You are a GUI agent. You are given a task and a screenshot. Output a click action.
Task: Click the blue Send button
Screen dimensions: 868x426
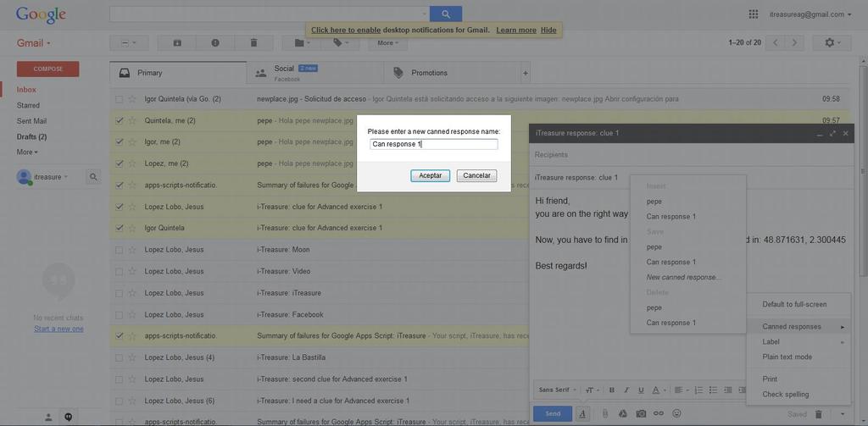tap(553, 413)
